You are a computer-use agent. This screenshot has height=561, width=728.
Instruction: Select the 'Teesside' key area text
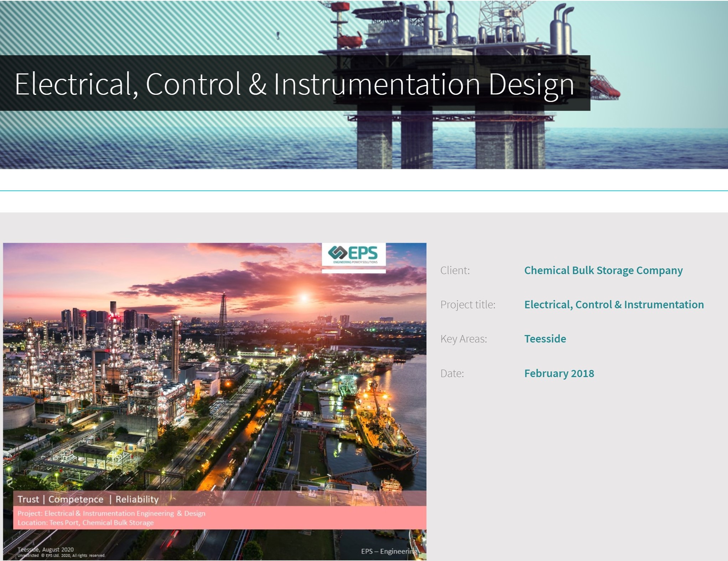[x=545, y=339]
